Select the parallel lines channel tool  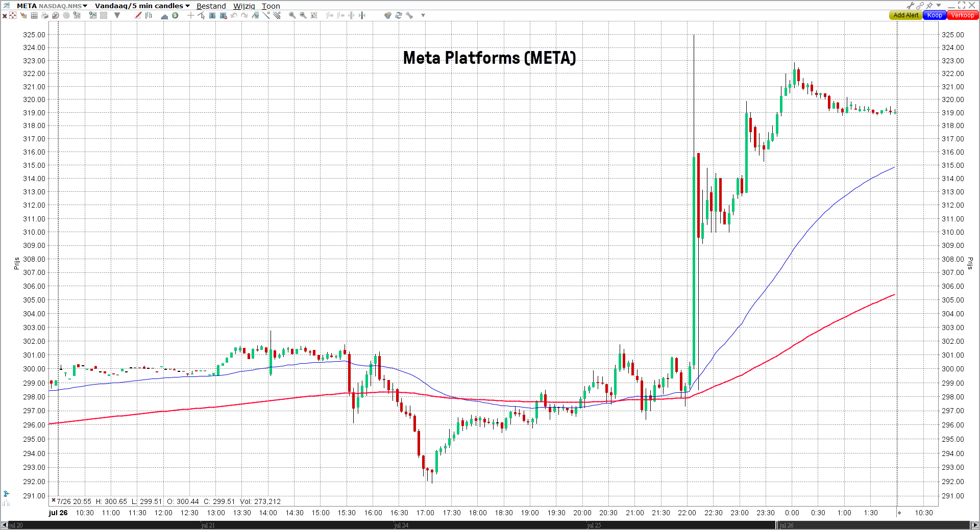pyautogui.click(x=277, y=15)
